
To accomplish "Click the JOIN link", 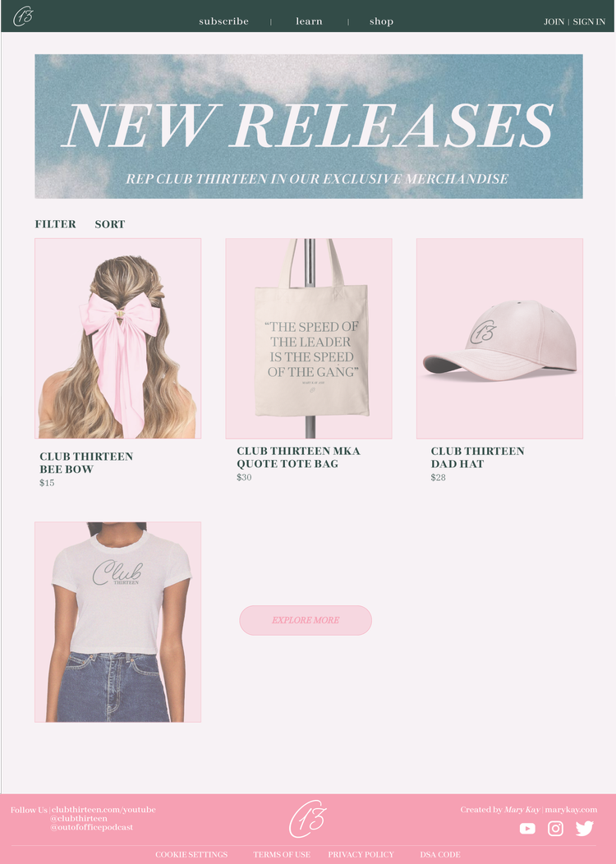I will click(x=554, y=22).
